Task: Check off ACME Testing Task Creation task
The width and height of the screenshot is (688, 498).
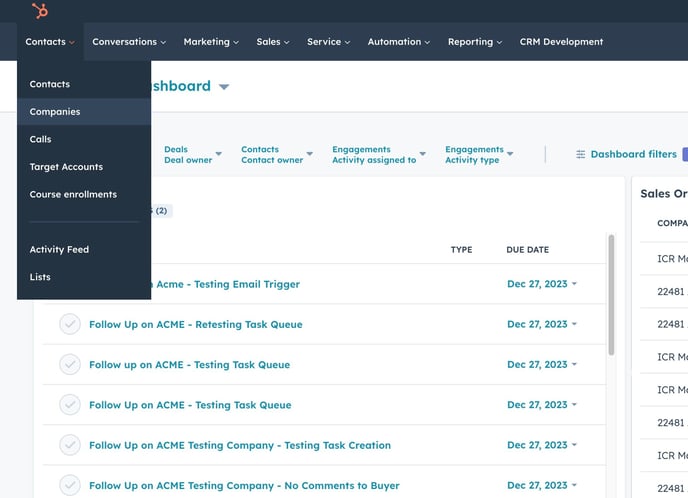Action: pos(69,445)
